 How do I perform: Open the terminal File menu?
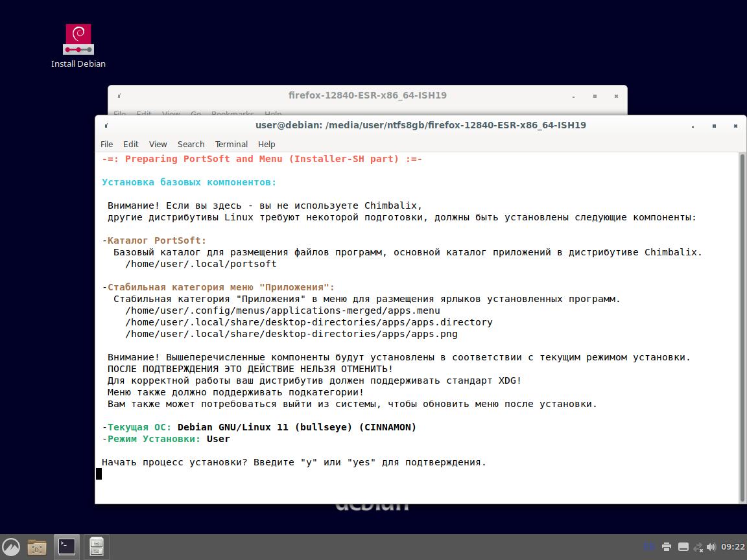point(107,145)
